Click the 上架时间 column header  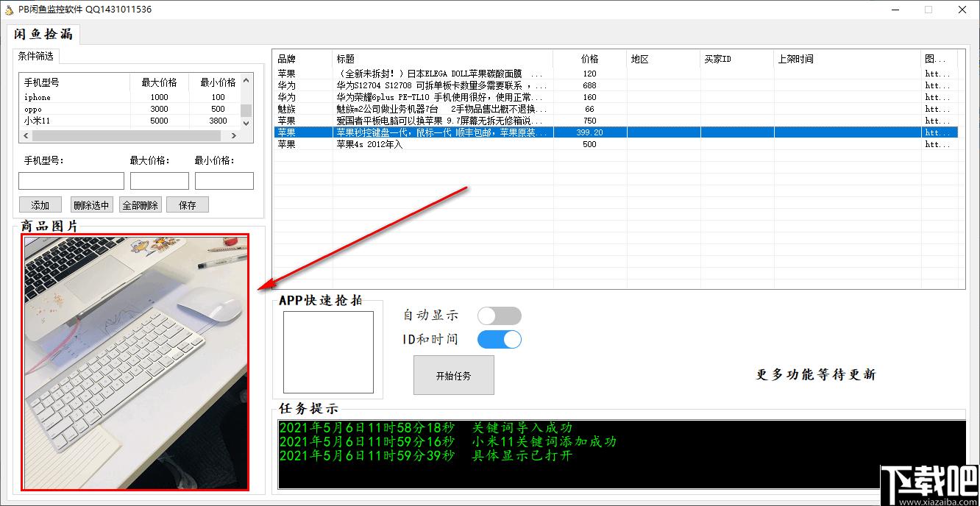[848, 59]
